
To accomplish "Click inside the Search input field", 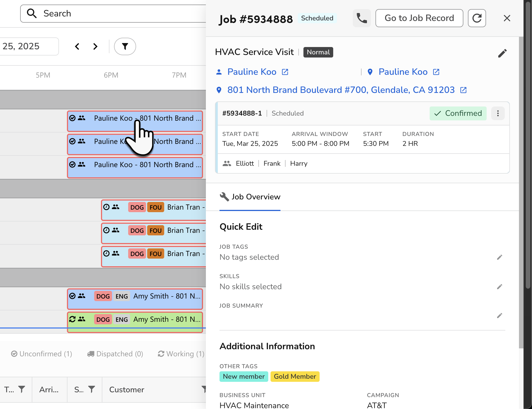I will tap(113, 13).
